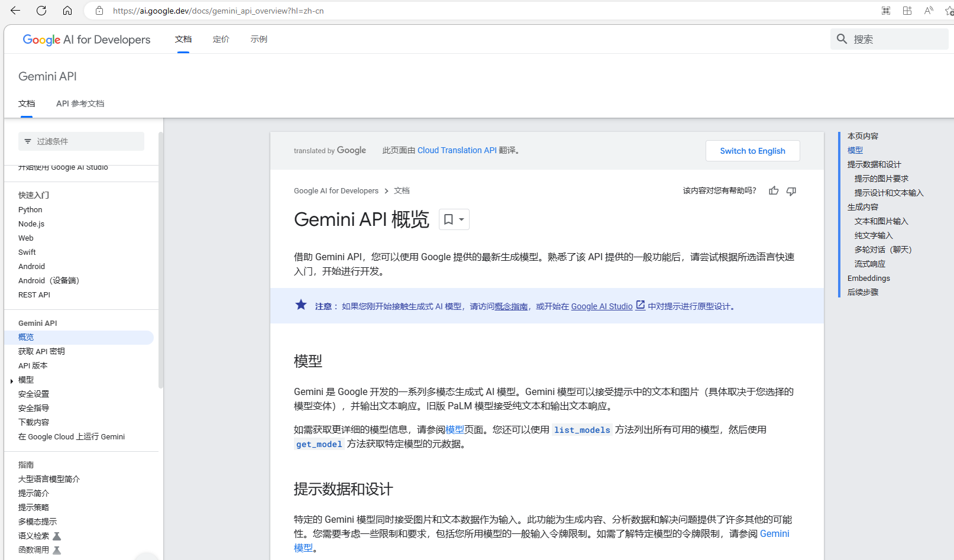Open Android quickstart in sidebar
Screen dimensions: 954x560
coord(32,266)
